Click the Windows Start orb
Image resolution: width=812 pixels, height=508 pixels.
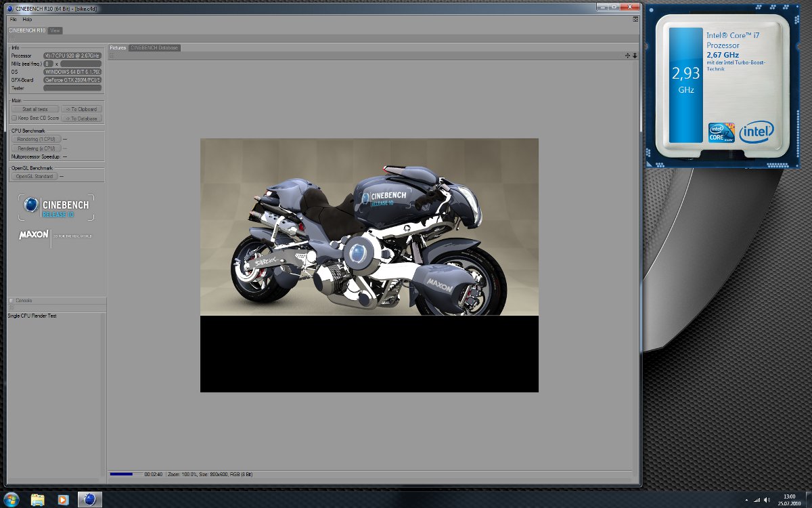[x=12, y=499]
